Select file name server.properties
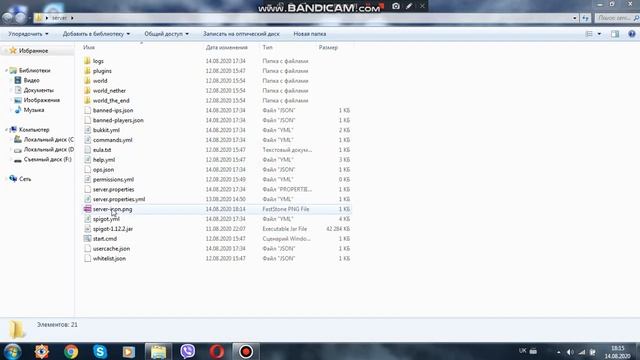The width and height of the screenshot is (640, 360). click(113, 189)
